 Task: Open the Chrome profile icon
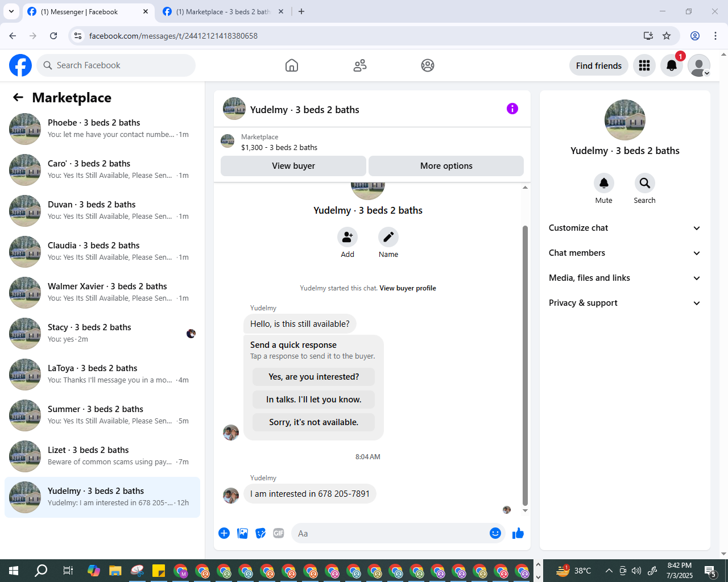point(695,36)
